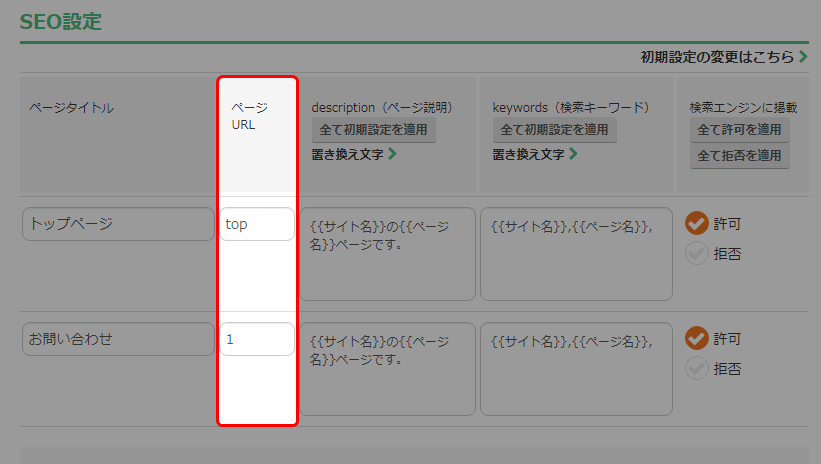Image resolution: width=821 pixels, height=464 pixels.
Task: Click the chevron next to keywords 置き換え文字
Action: tap(573, 154)
